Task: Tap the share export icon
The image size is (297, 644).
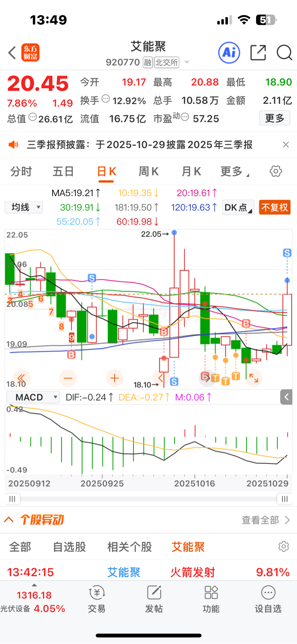Action: click(258, 53)
